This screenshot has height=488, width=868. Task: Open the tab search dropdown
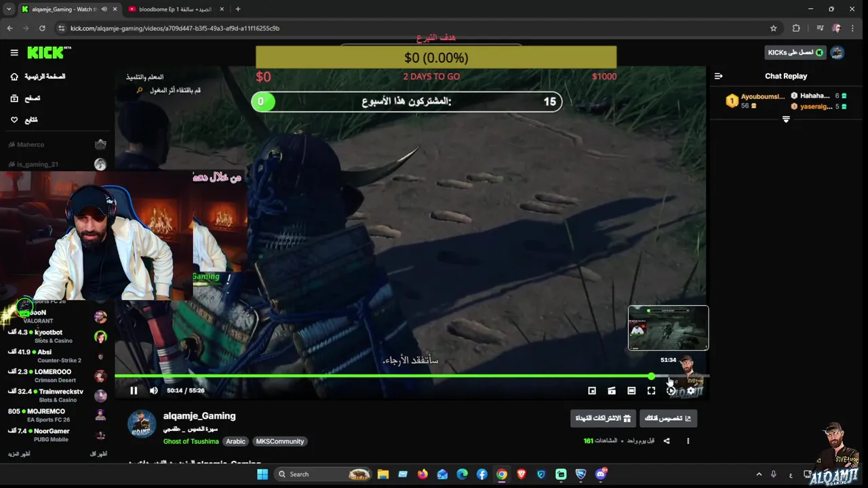click(9, 9)
